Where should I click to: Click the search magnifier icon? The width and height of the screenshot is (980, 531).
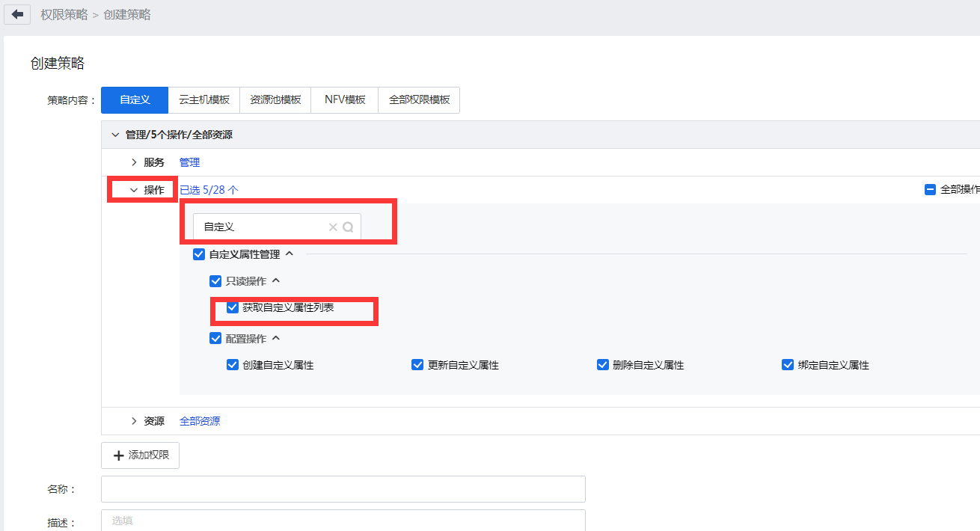point(348,227)
